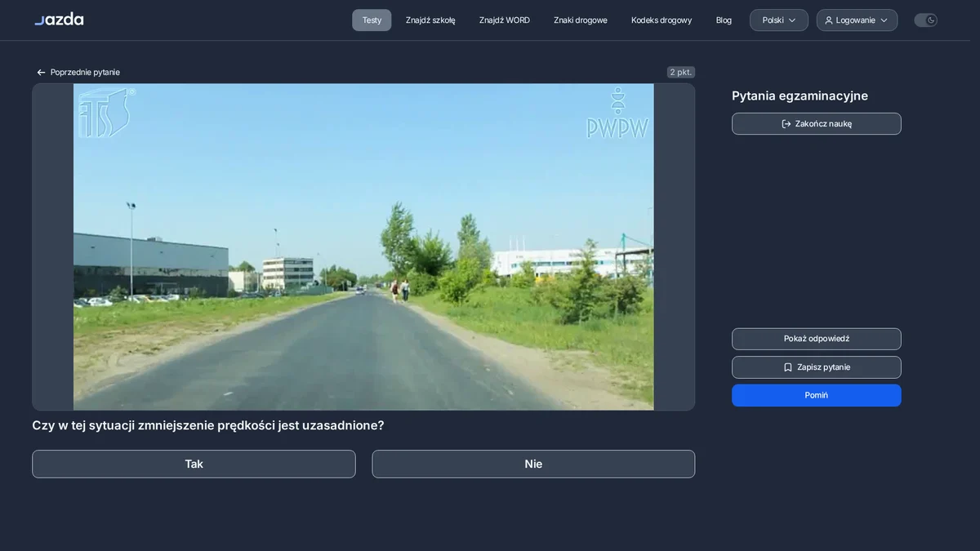Viewport: 980px width, 551px height.
Task: Click the Pytania egzaminacyjne heading
Action: coord(800,96)
